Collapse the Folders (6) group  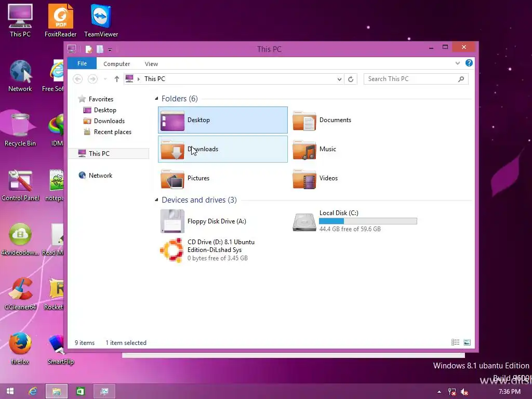click(156, 99)
